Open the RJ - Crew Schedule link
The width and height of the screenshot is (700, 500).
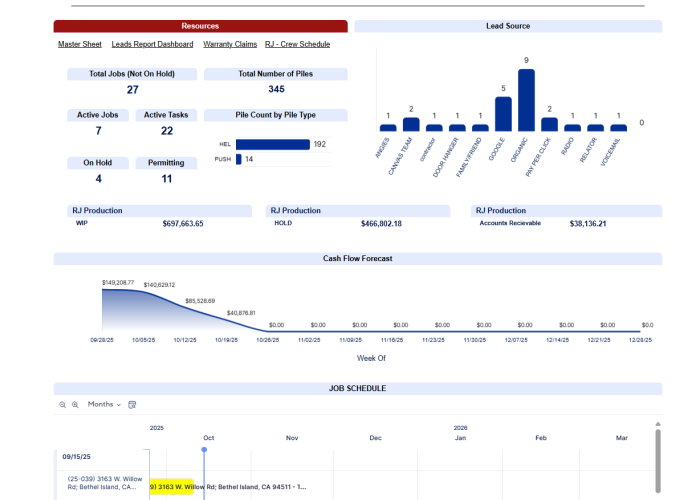(x=297, y=44)
